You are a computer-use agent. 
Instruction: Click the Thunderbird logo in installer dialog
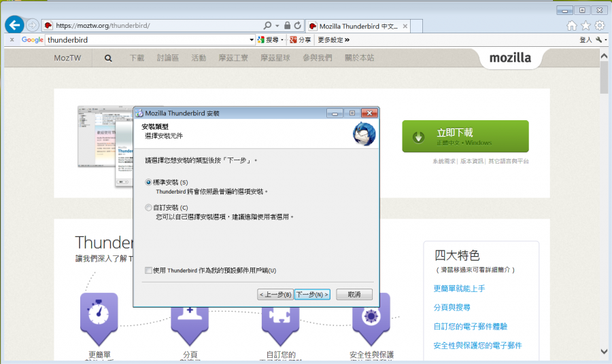point(364,134)
